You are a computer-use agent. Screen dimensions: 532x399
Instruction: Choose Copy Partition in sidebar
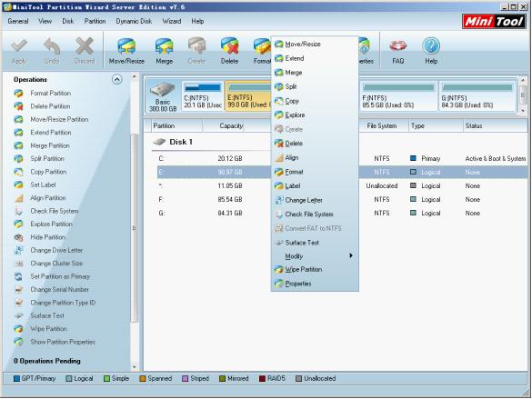pos(40,172)
